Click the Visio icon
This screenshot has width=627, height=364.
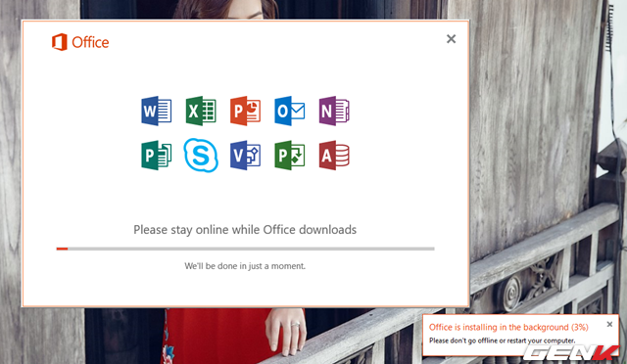coord(245,155)
